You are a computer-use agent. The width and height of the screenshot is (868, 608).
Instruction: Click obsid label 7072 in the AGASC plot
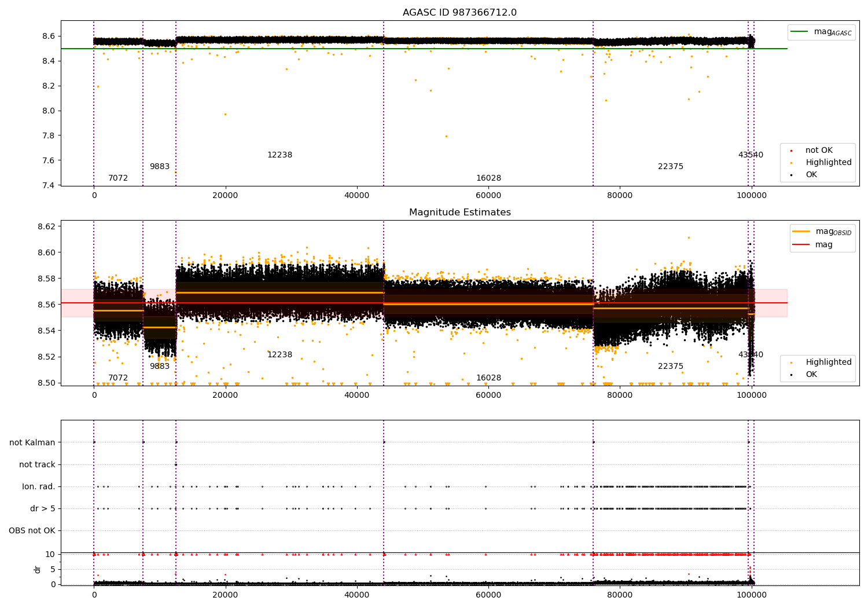(118, 178)
